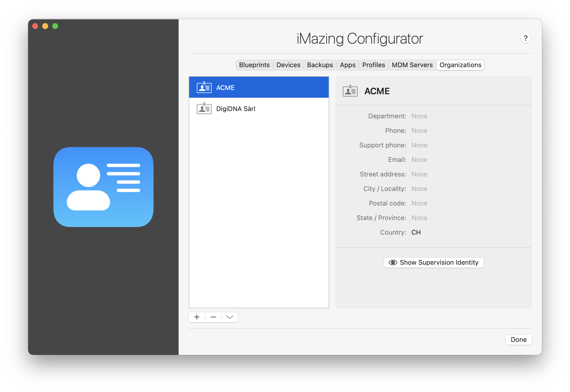Open the Devices tab
Screen dimensions: 570x392
(x=288, y=65)
